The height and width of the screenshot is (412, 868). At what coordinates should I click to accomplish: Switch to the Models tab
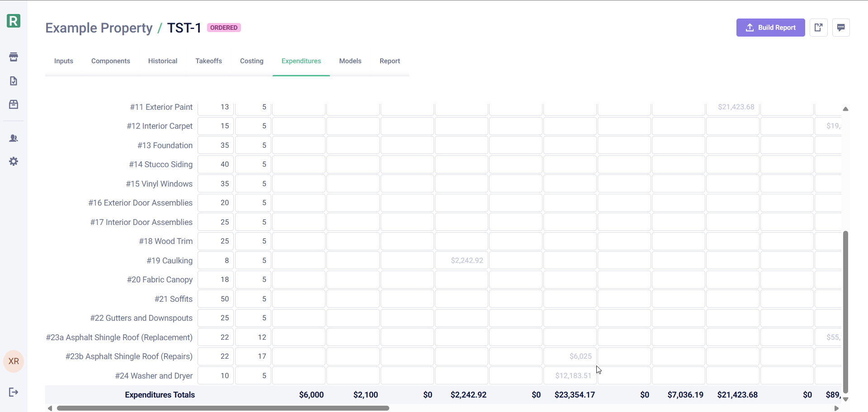coord(350,61)
